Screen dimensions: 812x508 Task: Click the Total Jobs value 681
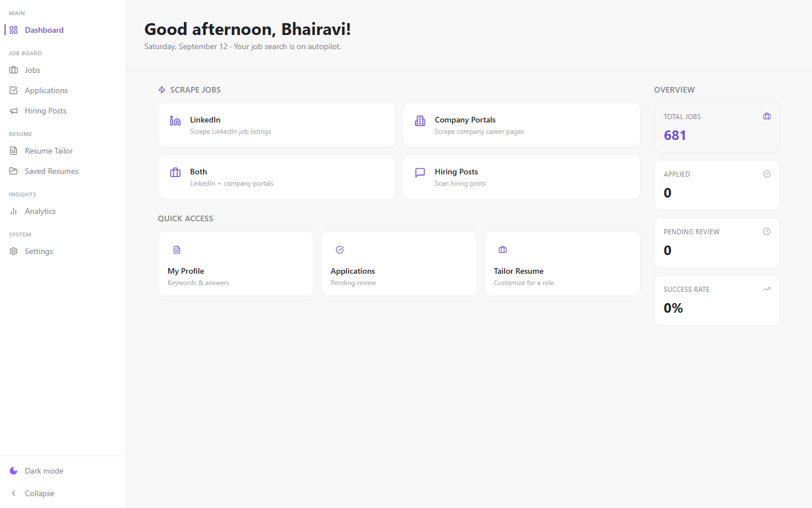pos(675,135)
